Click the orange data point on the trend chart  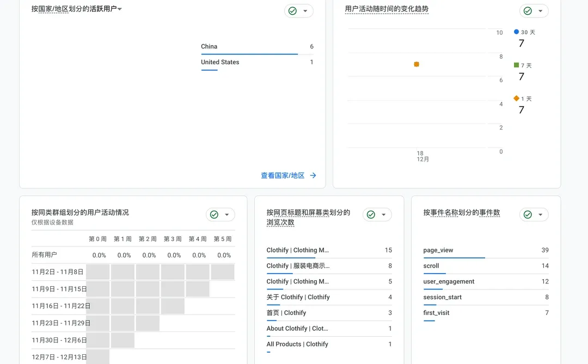(x=416, y=64)
